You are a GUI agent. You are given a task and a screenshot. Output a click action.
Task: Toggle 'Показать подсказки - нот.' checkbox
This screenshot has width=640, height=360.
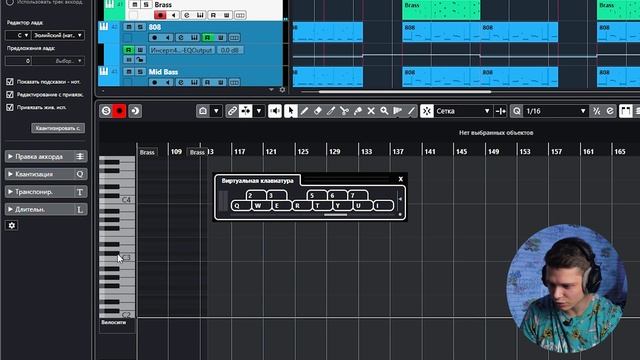10,82
